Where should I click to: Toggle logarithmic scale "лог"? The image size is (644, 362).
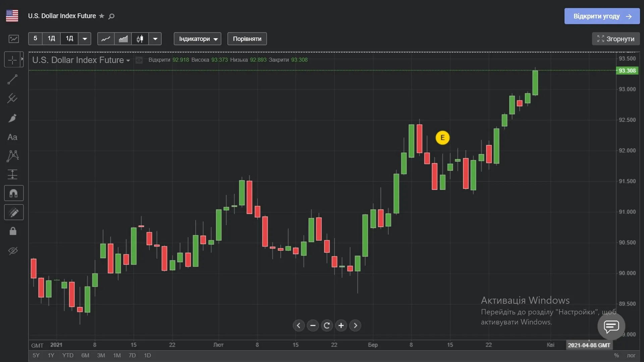click(631, 355)
